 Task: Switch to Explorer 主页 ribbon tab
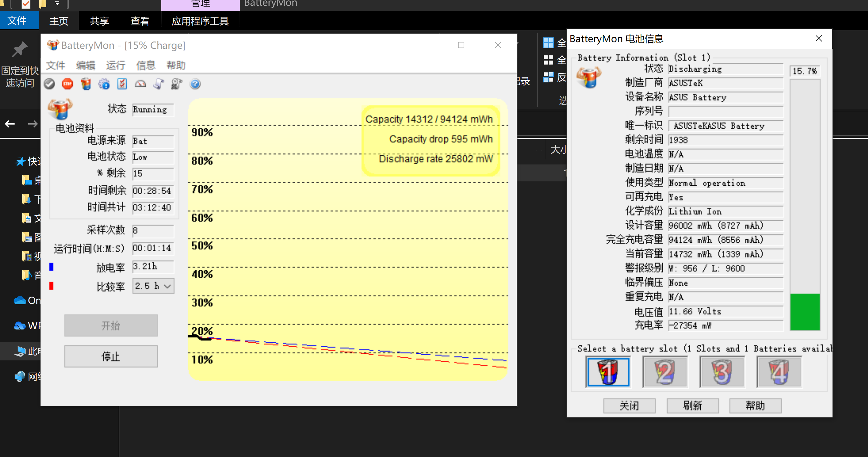click(59, 21)
